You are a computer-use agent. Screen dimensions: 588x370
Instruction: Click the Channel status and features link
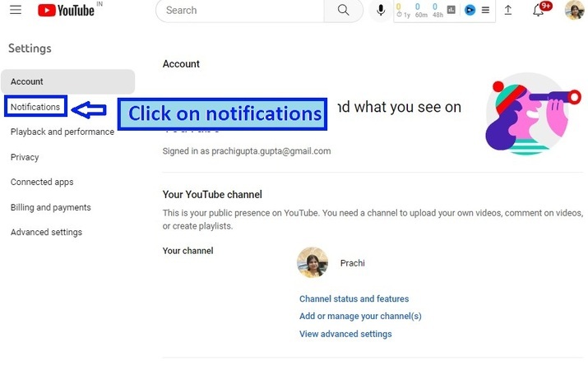[x=354, y=298]
